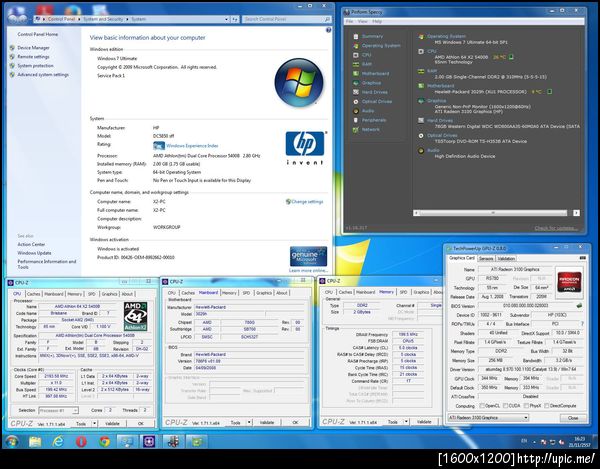Click System and Security breadcrumb
Image resolution: width=600 pixels, height=469 pixels.
click(x=103, y=19)
